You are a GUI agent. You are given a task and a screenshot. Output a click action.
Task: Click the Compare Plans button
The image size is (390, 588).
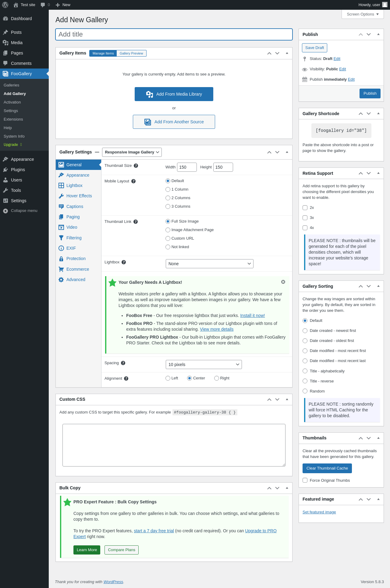pyautogui.click(x=122, y=550)
